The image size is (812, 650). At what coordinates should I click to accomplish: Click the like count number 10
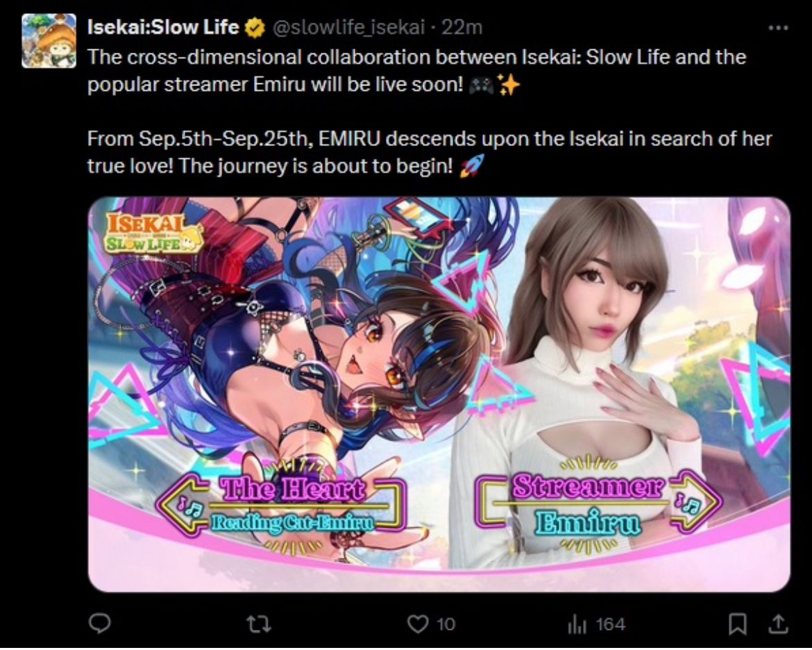click(x=446, y=624)
